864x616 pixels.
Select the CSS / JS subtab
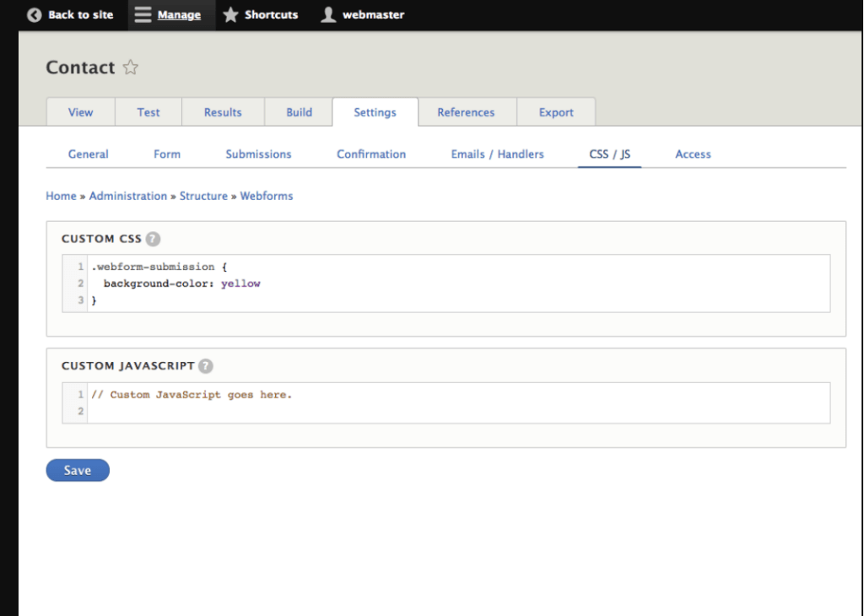(x=609, y=154)
